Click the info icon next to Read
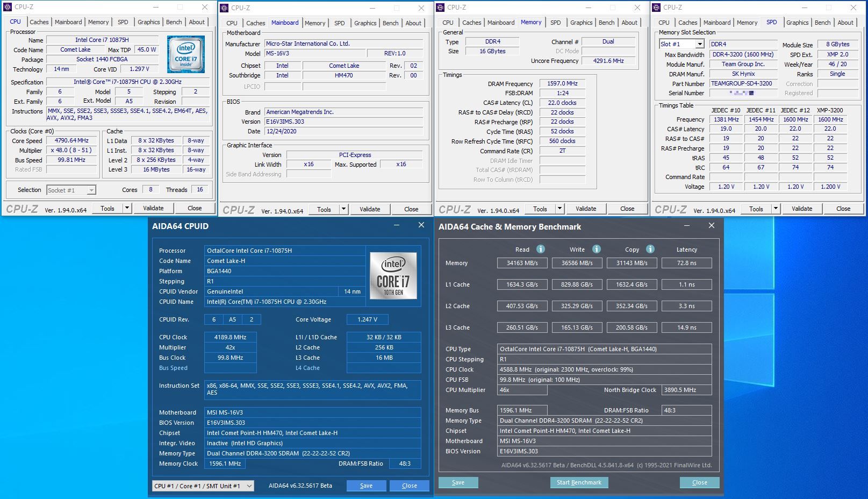868x499 pixels. pos(541,249)
